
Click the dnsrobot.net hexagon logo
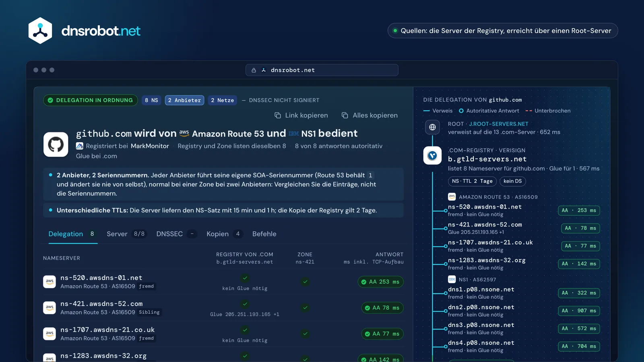tap(40, 31)
